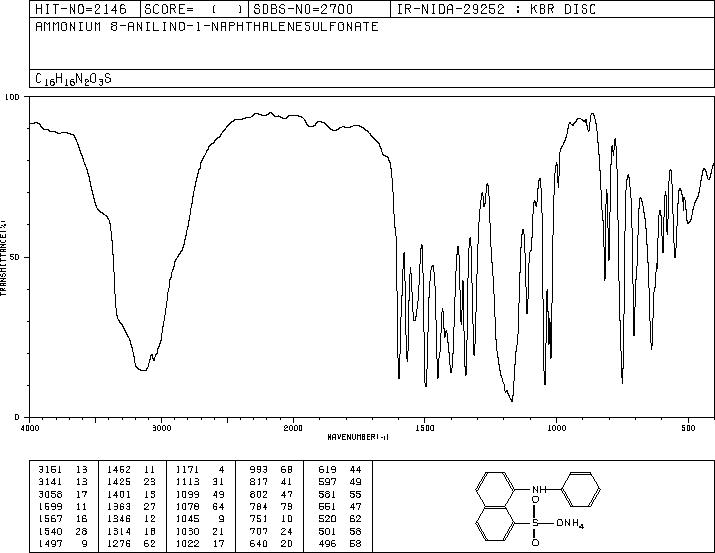This screenshot has height=553, width=715.
Task: Click peak value 1497 in the table
Action: pos(50,543)
